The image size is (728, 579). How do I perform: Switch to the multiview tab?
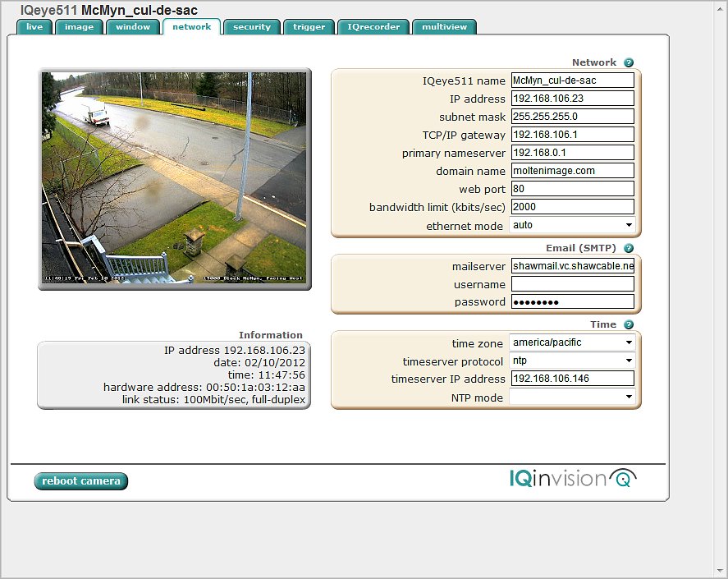(444, 27)
